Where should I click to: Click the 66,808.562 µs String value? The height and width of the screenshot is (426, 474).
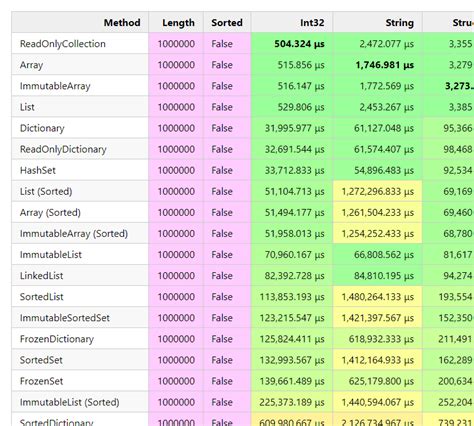pos(384,254)
